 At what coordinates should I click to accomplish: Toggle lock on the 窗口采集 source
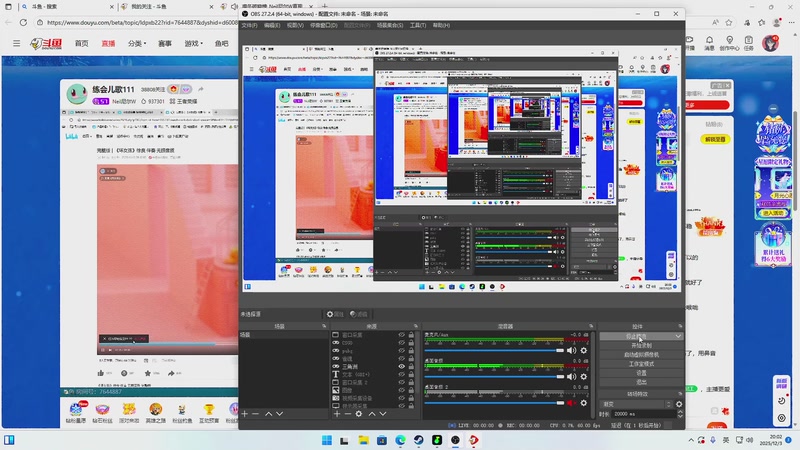click(411, 335)
